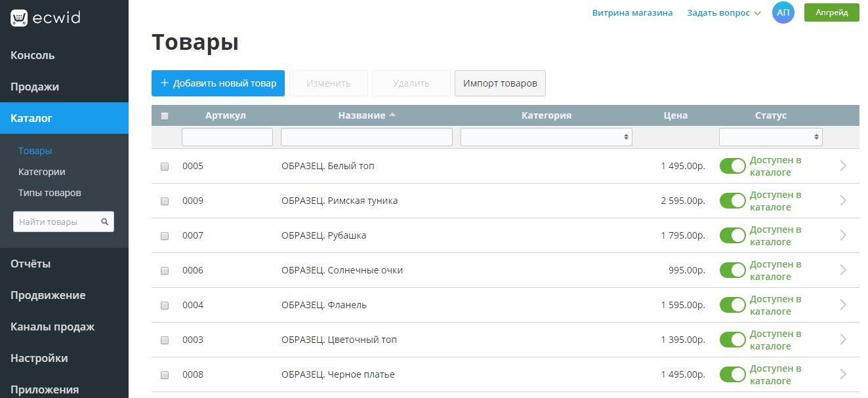Viewport: 868px width, 398px height.
Task: Click the plus icon to add new product
Action: (166, 83)
